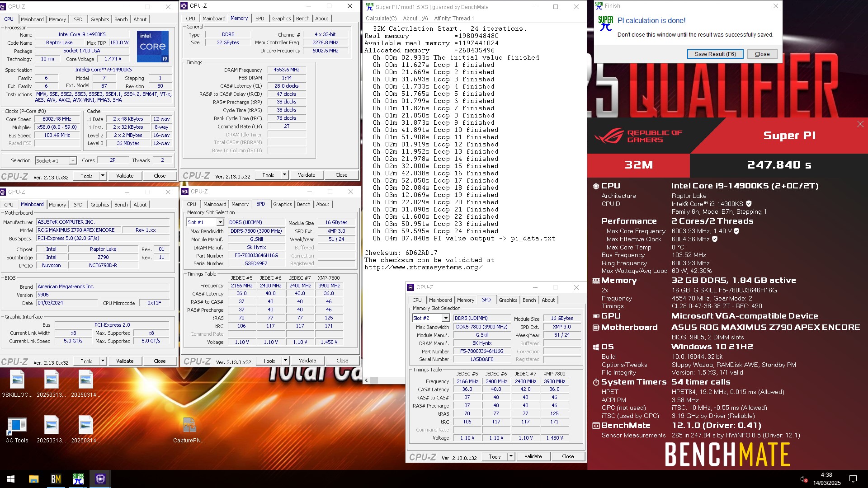Open Slot #2 memory slot dropdown
The height and width of the screenshot is (488, 868).
[x=446, y=318]
